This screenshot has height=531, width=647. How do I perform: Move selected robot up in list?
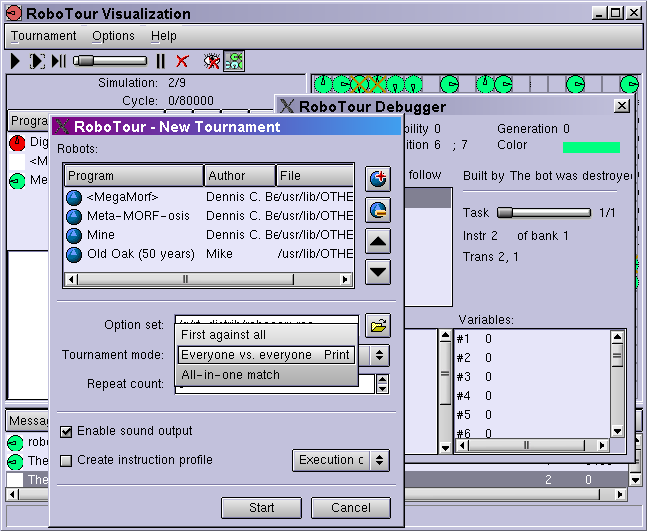point(378,241)
